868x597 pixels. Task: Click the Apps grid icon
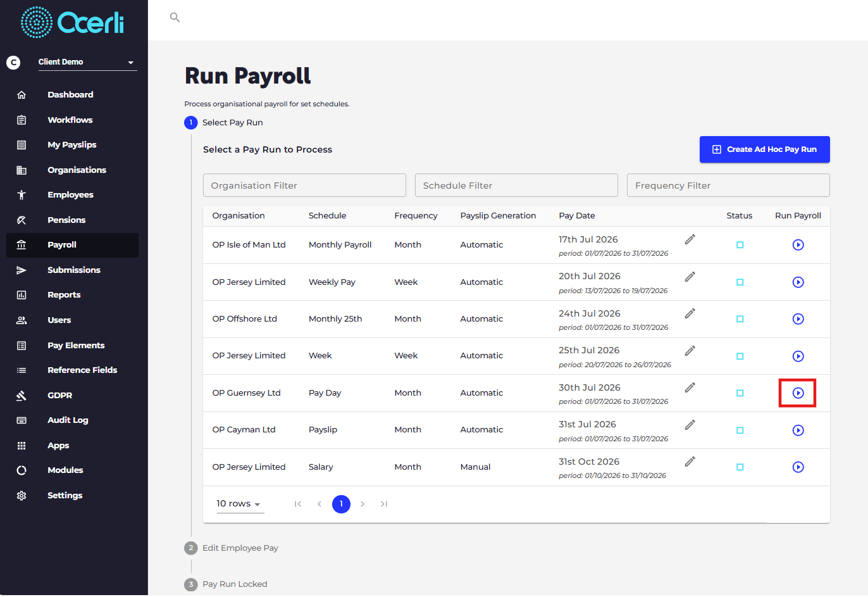click(22, 446)
